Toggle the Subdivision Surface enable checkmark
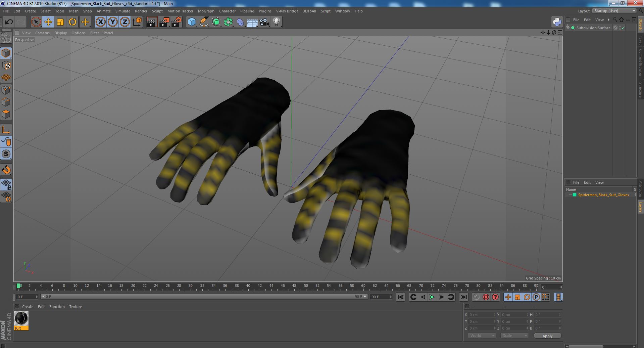644x348 pixels. [623, 28]
